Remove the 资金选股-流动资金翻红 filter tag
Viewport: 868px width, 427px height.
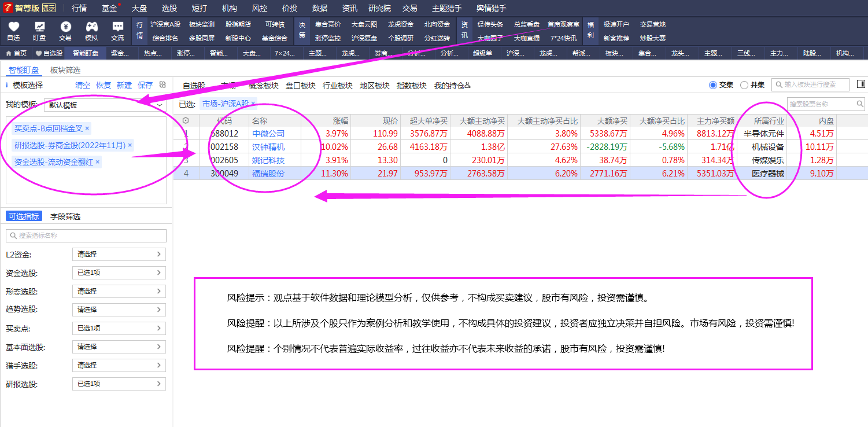coord(98,162)
